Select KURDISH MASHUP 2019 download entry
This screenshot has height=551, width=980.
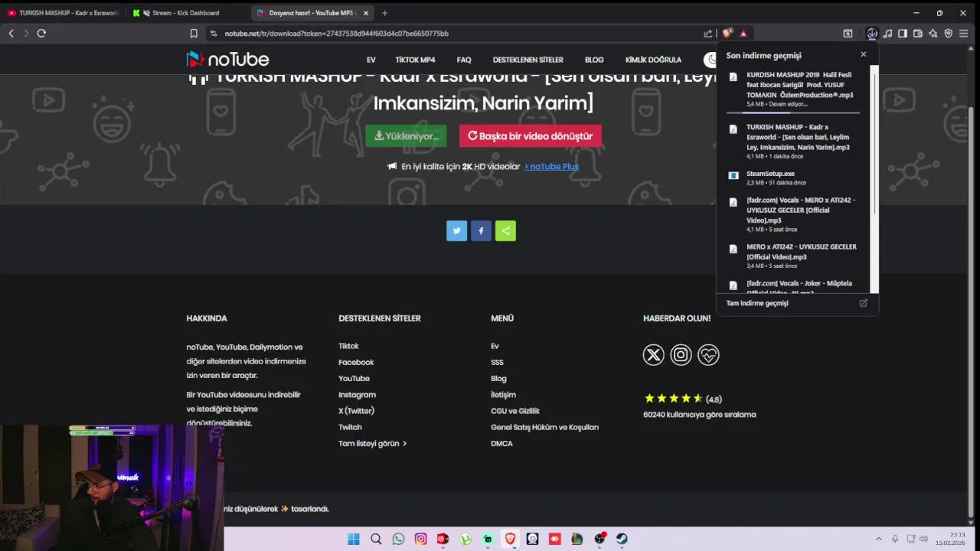(x=793, y=89)
